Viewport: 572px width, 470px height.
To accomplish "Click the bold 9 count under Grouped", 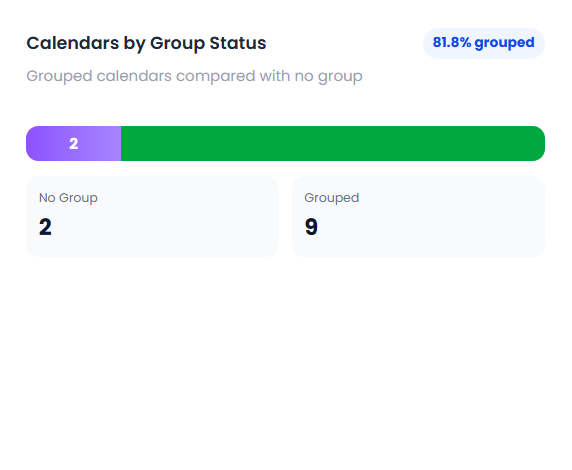I will [x=311, y=227].
